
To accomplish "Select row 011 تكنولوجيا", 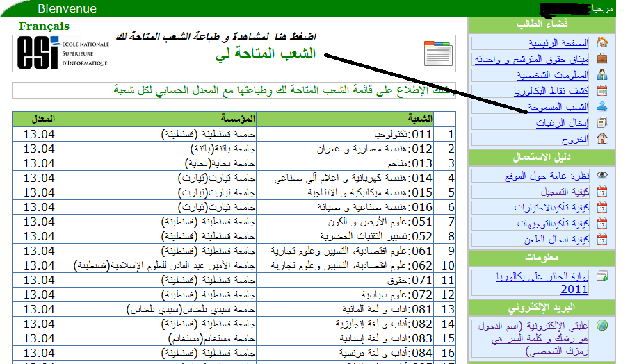I will pyautogui.click(x=234, y=134).
